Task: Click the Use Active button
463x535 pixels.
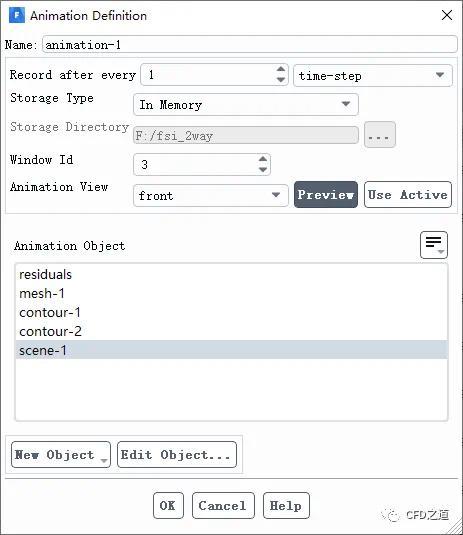Action: pyautogui.click(x=408, y=194)
